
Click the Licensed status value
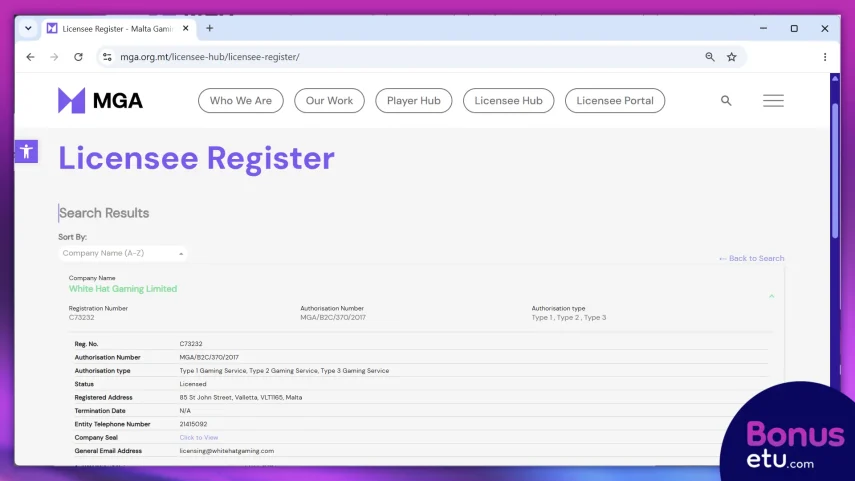coord(192,384)
